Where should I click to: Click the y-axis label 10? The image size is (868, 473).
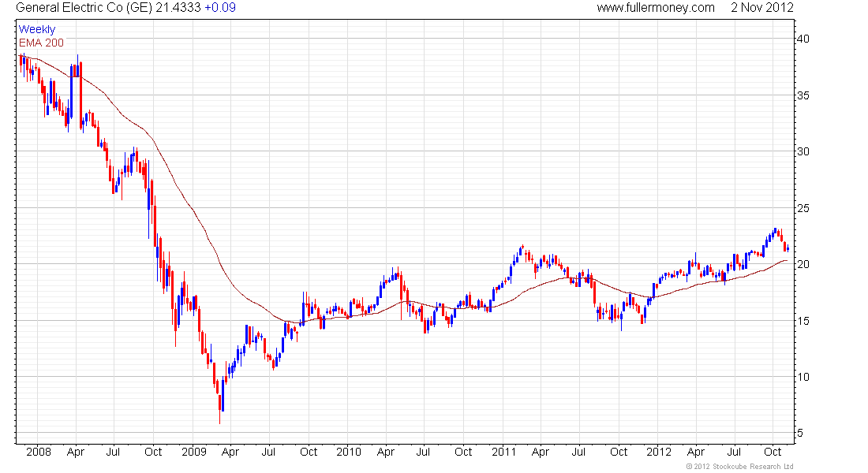click(x=803, y=377)
